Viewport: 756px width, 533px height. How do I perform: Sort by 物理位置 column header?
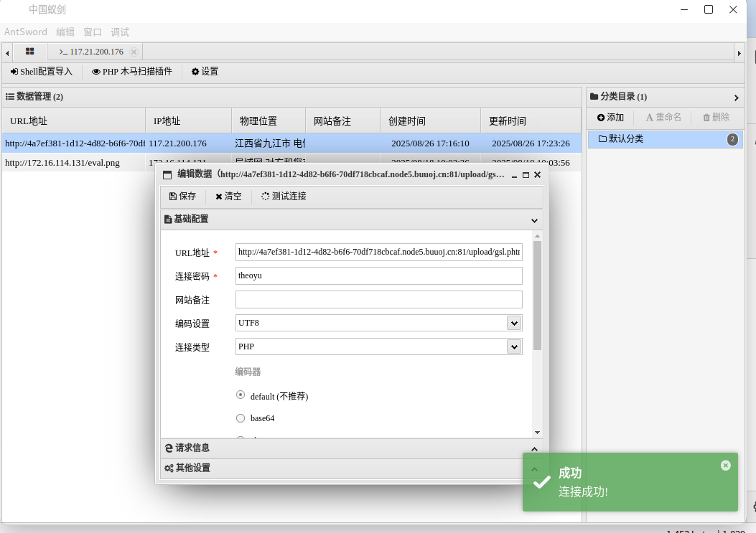tap(269, 121)
